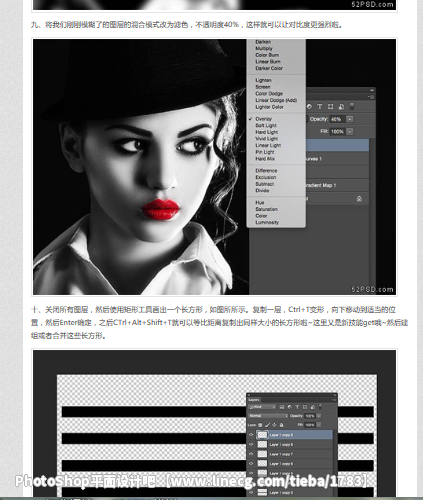Open Fill 100% dropdown arrow in upper panel
Image resolution: width=423 pixels, height=500 pixels.
tap(350, 131)
